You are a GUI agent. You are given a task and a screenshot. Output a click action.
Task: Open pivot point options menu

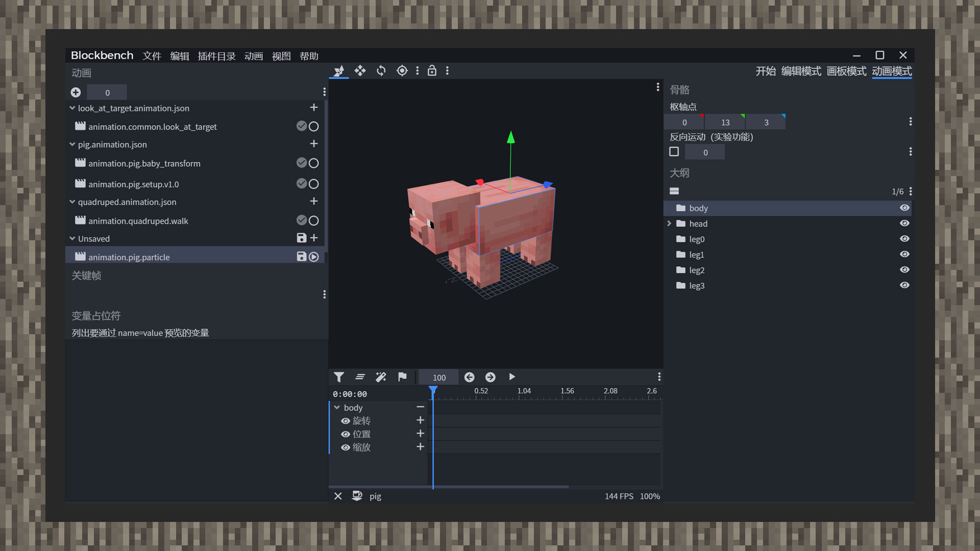click(911, 121)
